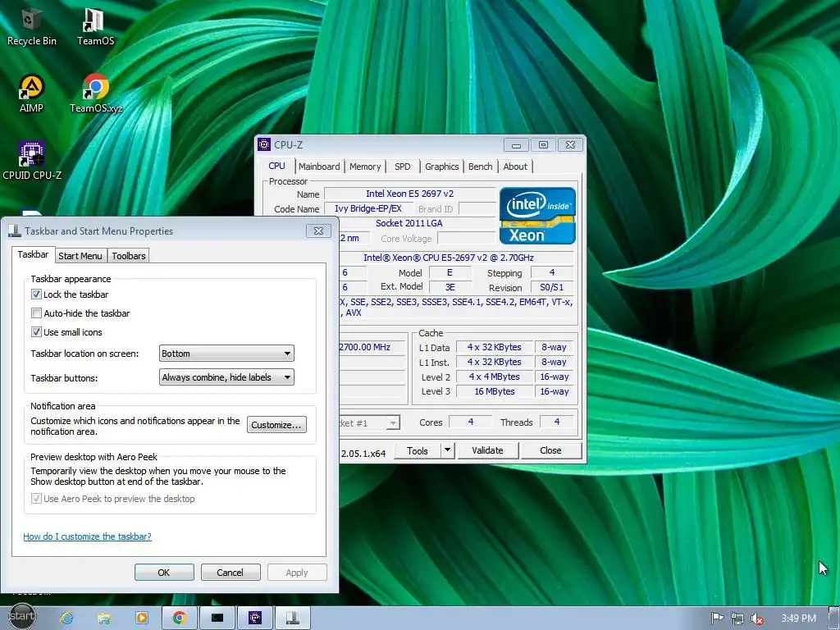Screen dimensions: 840x630
Task: Open the Memory tab in CPU-Z
Action: click(365, 167)
